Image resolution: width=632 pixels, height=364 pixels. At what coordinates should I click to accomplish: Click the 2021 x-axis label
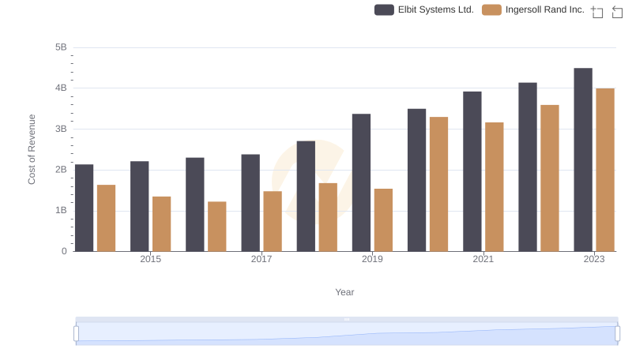click(483, 259)
